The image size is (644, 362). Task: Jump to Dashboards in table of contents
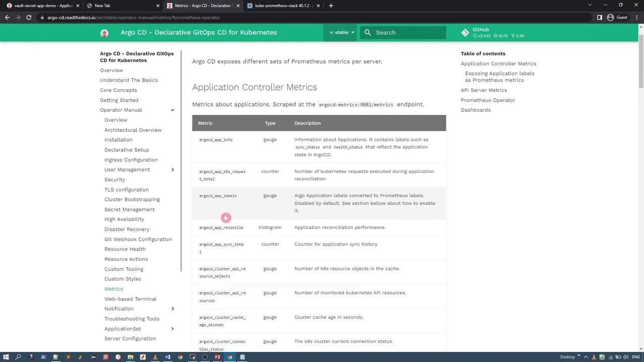(475, 110)
